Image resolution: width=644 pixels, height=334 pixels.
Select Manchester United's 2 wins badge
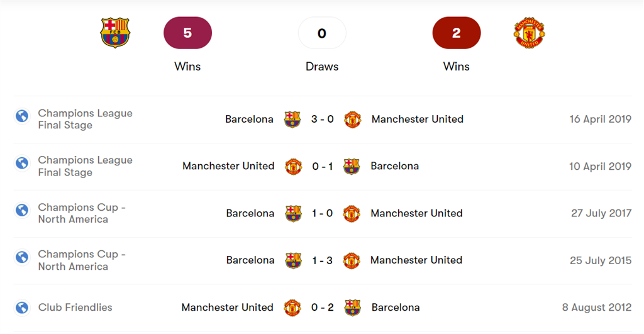pyautogui.click(x=457, y=33)
